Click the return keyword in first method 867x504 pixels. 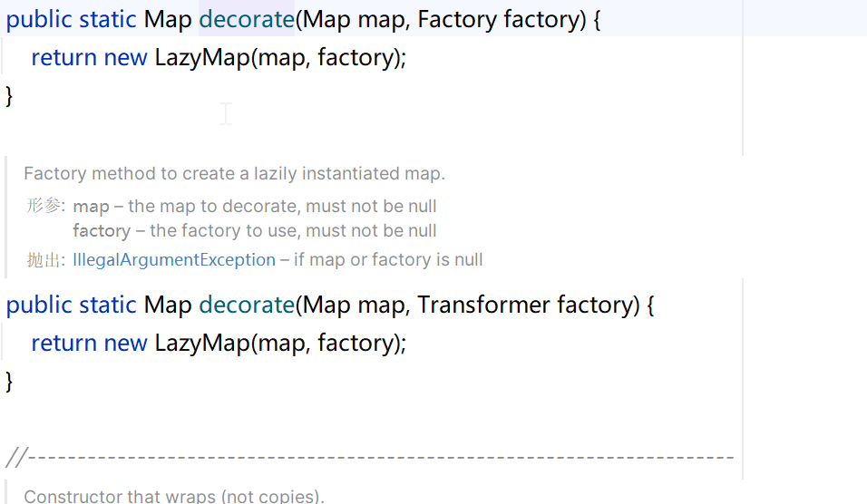64,58
